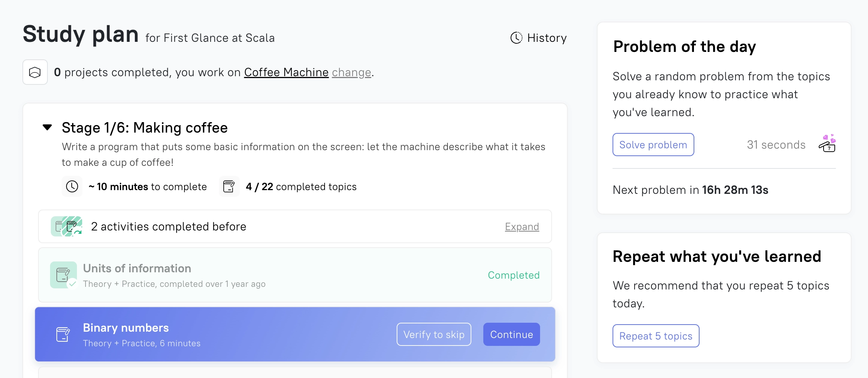
Task: Click the completed activities stacked icon
Action: coord(66,226)
